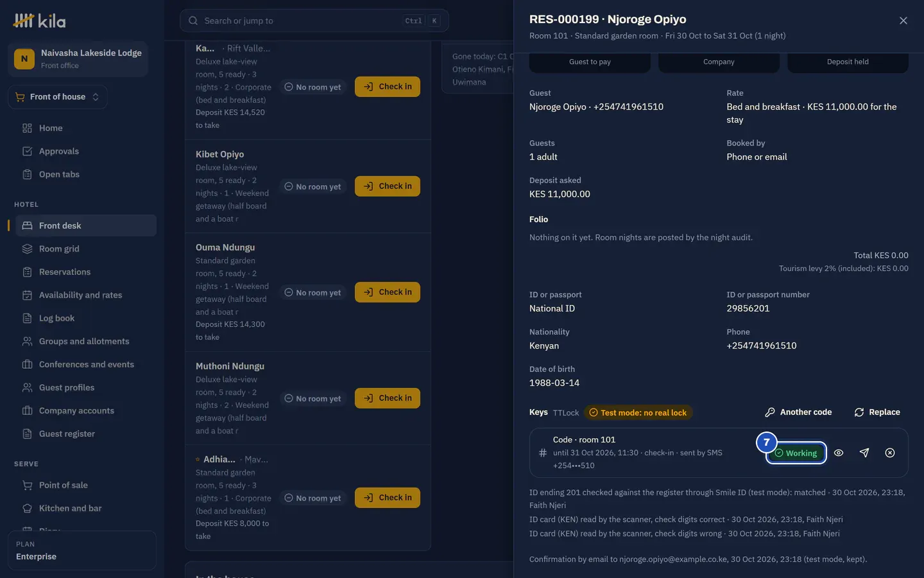This screenshot has height=578, width=924.
Task: Check in Ouma Ndungu
Action: pyautogui.click(x=388, y=292)
